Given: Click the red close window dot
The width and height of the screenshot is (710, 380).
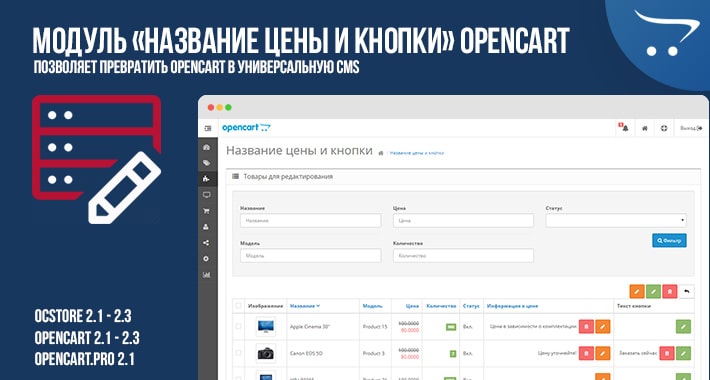Looking at the screenshot, I should click(211, 107).
